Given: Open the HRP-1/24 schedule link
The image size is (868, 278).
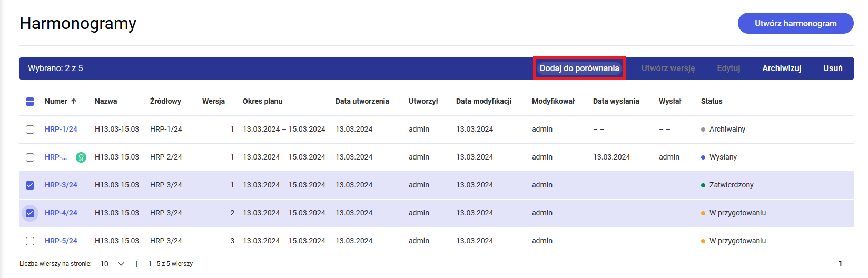Looking at the screenshot, I should (61, 129).
